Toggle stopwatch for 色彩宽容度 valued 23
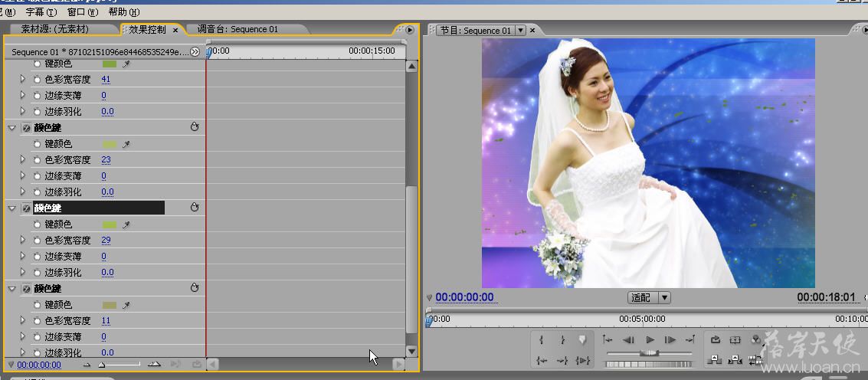The width and height of the screenshot is (868, 380). click(x=37, y=160)
